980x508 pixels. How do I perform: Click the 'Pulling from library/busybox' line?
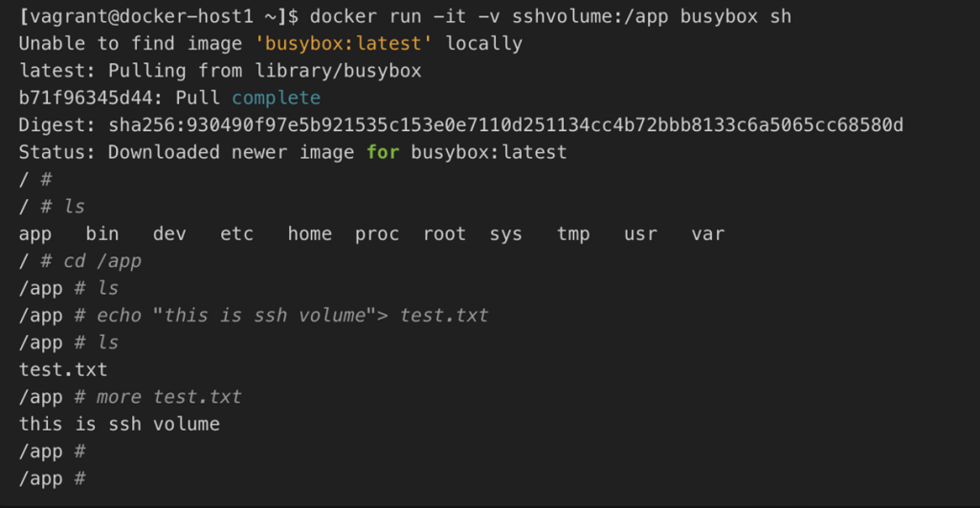(220, 71)
